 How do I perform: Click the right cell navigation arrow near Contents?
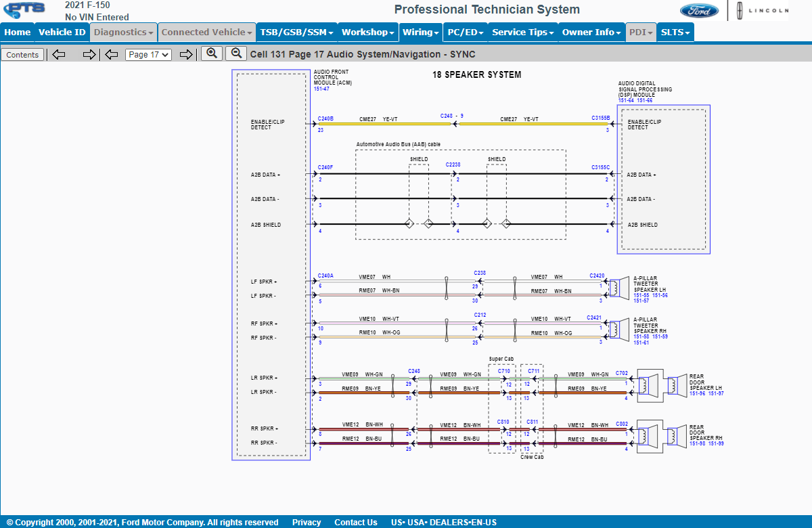89,54
